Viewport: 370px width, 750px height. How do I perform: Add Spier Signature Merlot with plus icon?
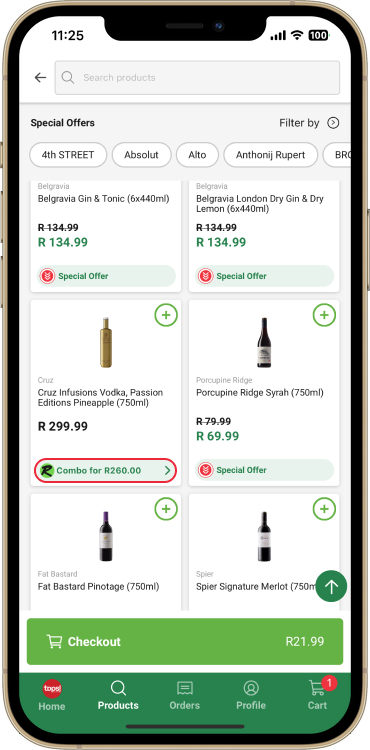pyautogui.click(x=324, y=509)
